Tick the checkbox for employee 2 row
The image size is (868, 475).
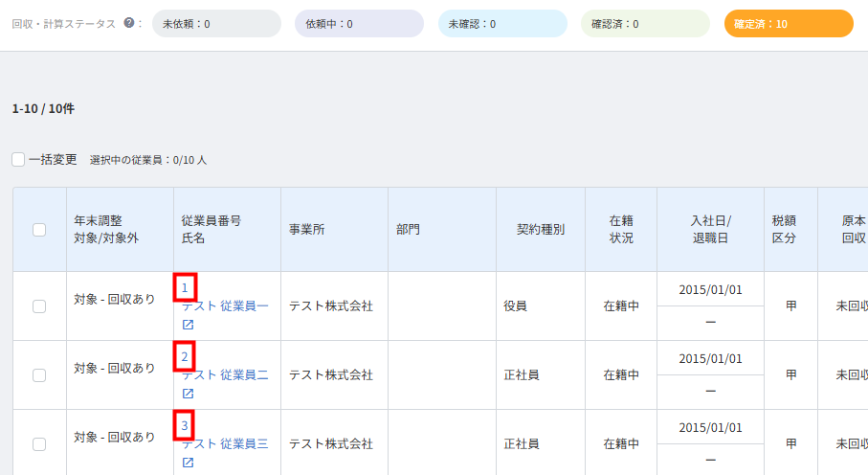(x=39, y=375)
